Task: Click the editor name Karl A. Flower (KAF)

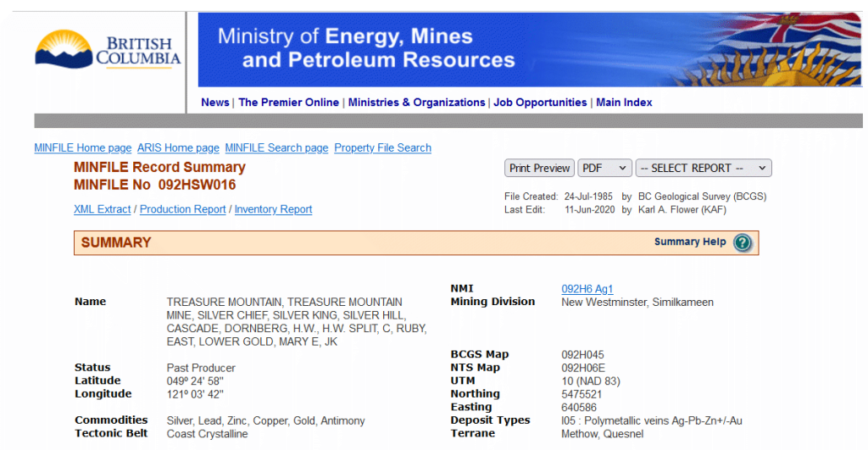Action: point(682,210)
